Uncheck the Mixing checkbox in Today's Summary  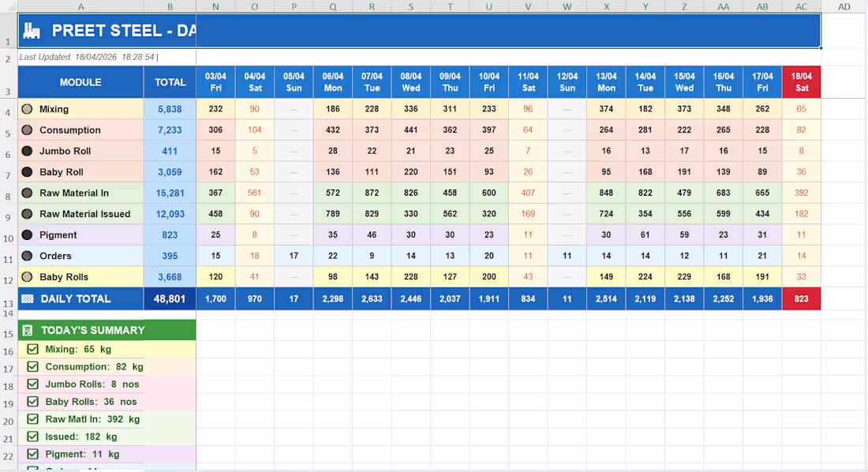32,349
